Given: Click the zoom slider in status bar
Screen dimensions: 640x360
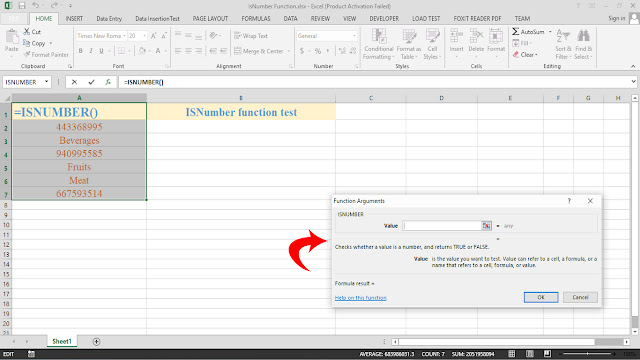Looking at the screenshot, I should pyautogui.click(x=587, y=354).
